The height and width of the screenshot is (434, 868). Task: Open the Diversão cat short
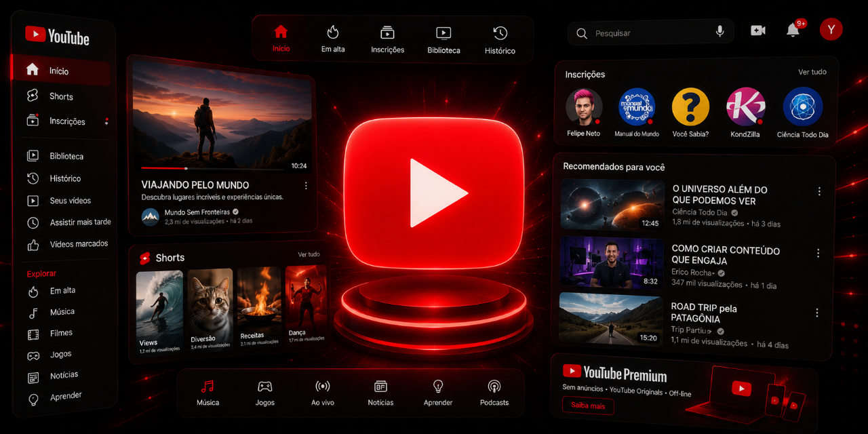pyautogui.click(x=210, y=309)
